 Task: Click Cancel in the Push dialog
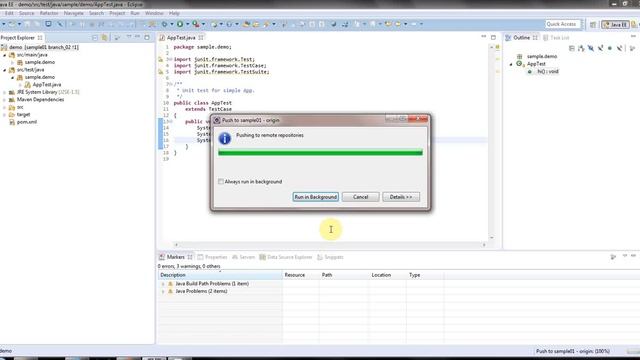click(x=360, y=197)
